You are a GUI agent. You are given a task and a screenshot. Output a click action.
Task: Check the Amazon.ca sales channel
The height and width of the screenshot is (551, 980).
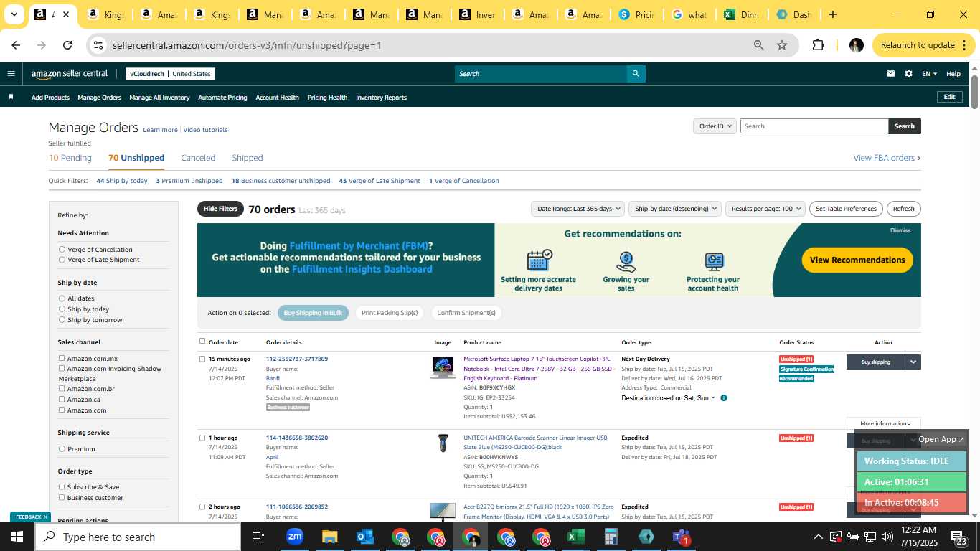point(62,399)
